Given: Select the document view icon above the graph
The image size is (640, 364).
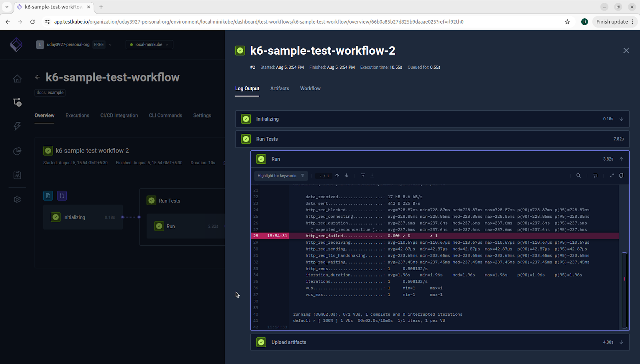Looking at the screenshot, I should (48, 195).
